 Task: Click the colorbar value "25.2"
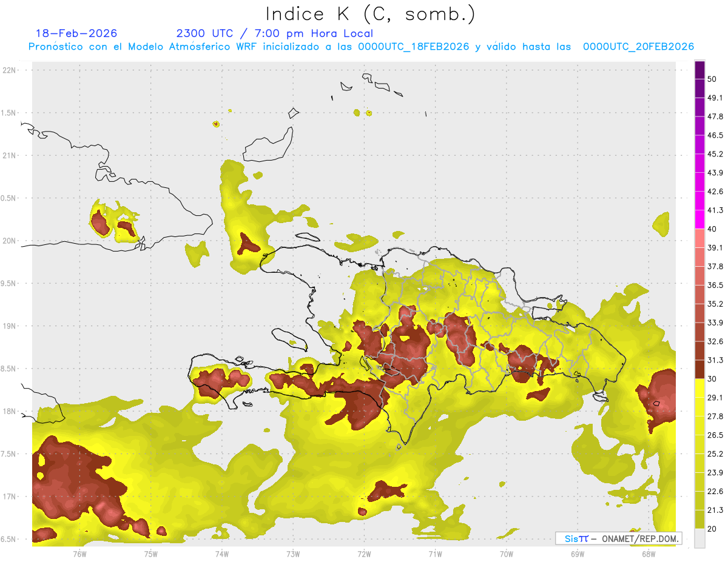(x=715, y=454)
